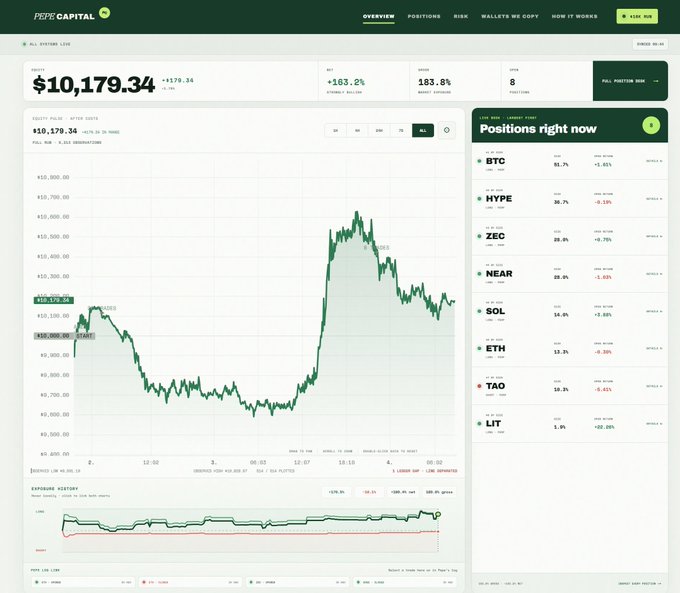
Task: Click the NEAR green status dot
Action: (479, 274)
